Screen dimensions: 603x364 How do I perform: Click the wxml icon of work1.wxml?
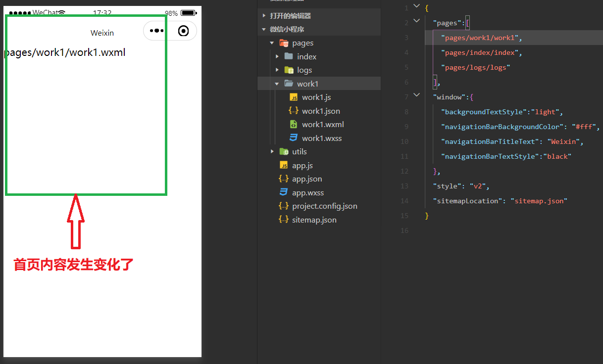pyautogui.click(x=294, y=125)
